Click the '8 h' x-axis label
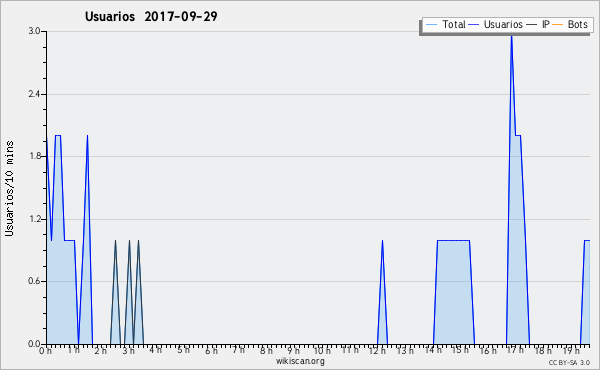Screen dimensions: 600x370 pos(266,350)
